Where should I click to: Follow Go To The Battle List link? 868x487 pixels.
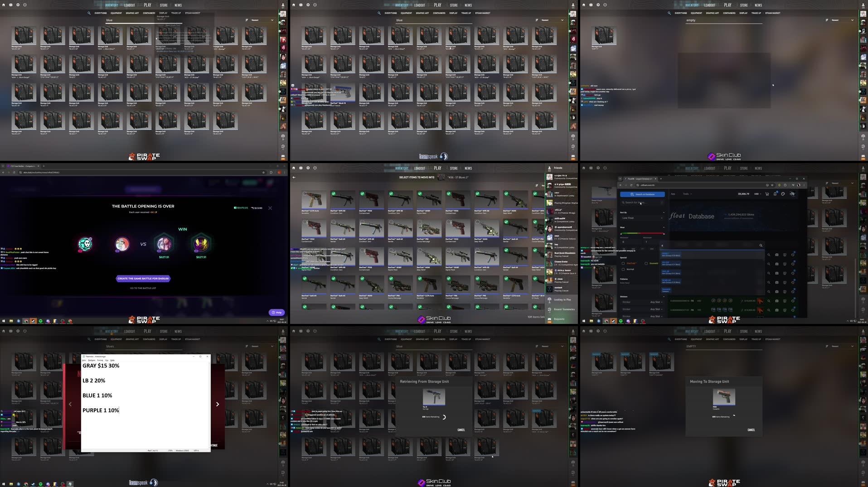pyautogui.click(x=143, y=288)
